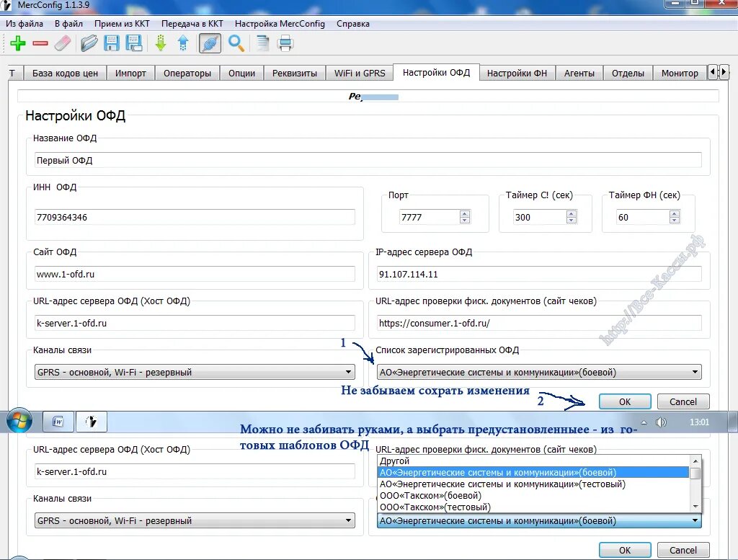738x560 pixels.
Task: Click the Название ОФД field
Action: click(368, 160)
